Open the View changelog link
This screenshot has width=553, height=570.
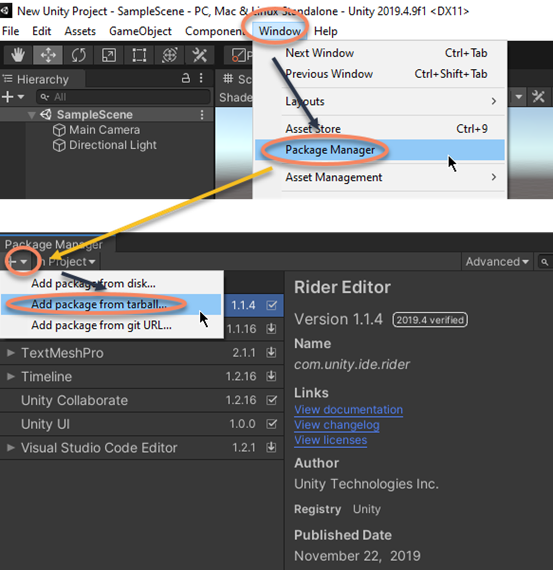coord(337,425)
